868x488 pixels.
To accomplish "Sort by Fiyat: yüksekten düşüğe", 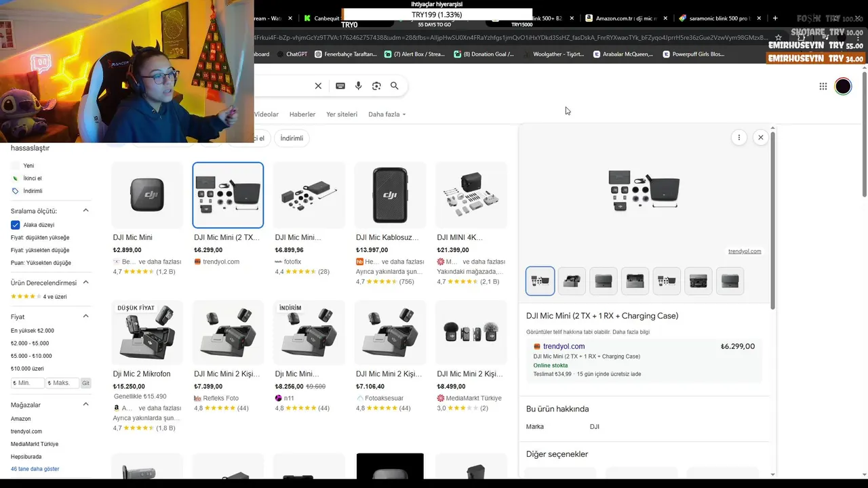I will coord(40,250).
